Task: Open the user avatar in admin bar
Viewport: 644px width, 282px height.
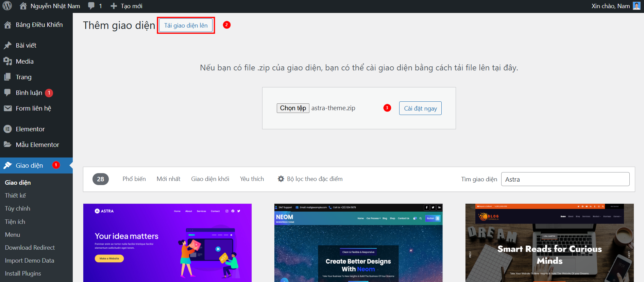Action: coord(637,6)
